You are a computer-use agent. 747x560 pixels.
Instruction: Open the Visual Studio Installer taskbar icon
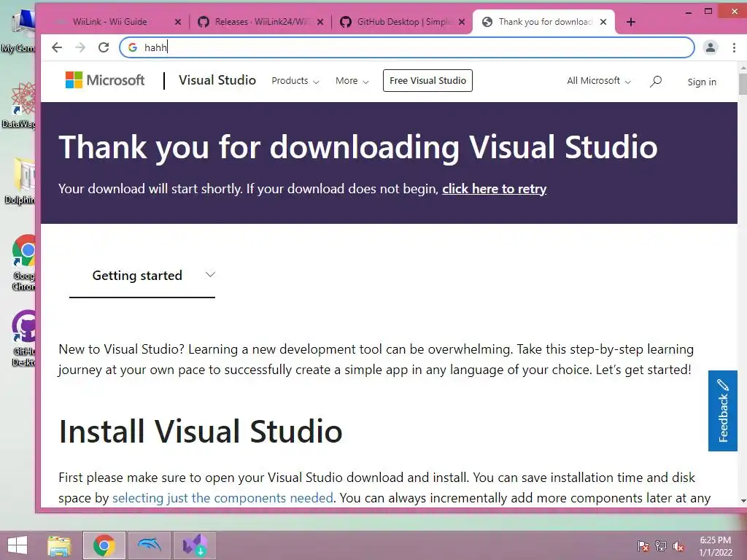tap(194, 545)
